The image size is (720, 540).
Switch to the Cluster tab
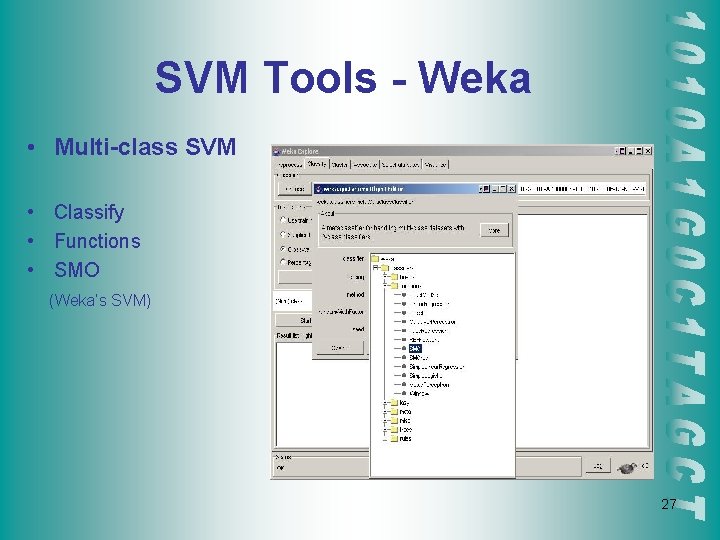pos(340,164)
